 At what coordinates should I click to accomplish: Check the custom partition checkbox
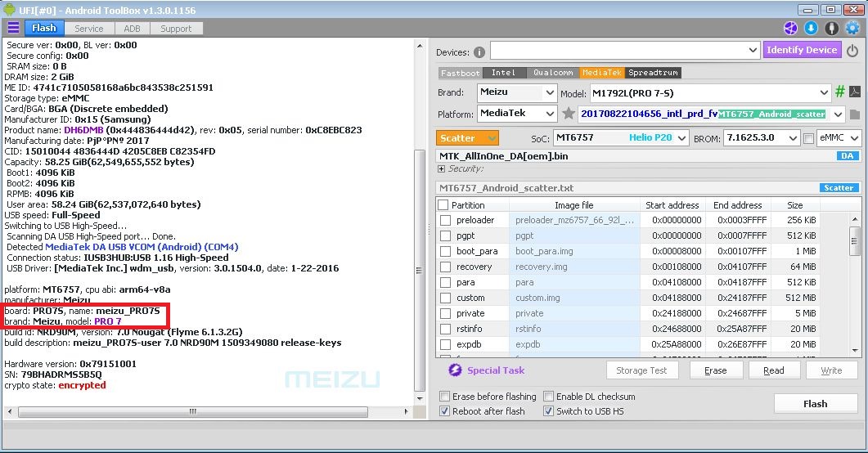pos(445,298)
